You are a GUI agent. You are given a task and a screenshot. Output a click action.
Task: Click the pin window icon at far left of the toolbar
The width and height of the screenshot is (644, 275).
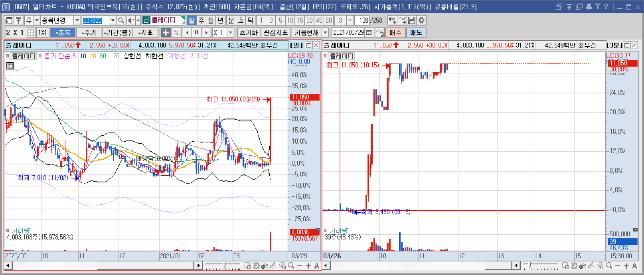click(19, 20)
